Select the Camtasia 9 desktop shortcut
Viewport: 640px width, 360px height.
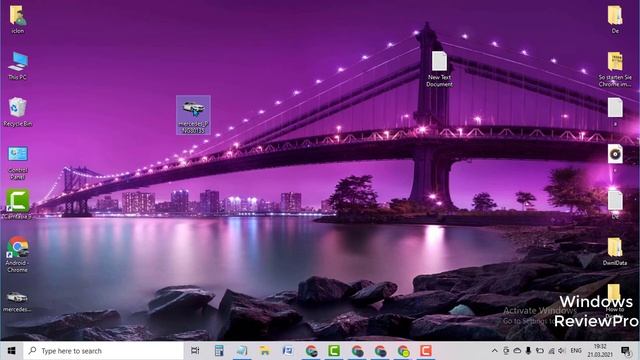click(18, 204)
